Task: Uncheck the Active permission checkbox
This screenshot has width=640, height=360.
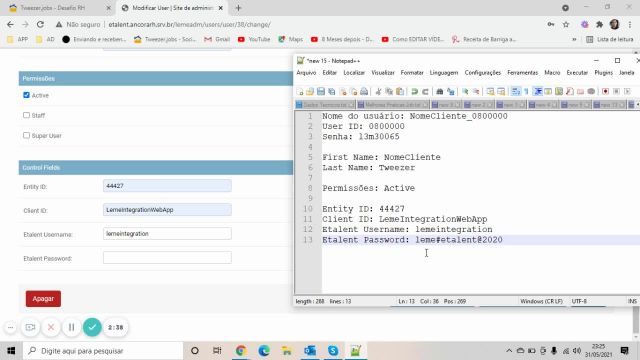Action: point(27,95)
